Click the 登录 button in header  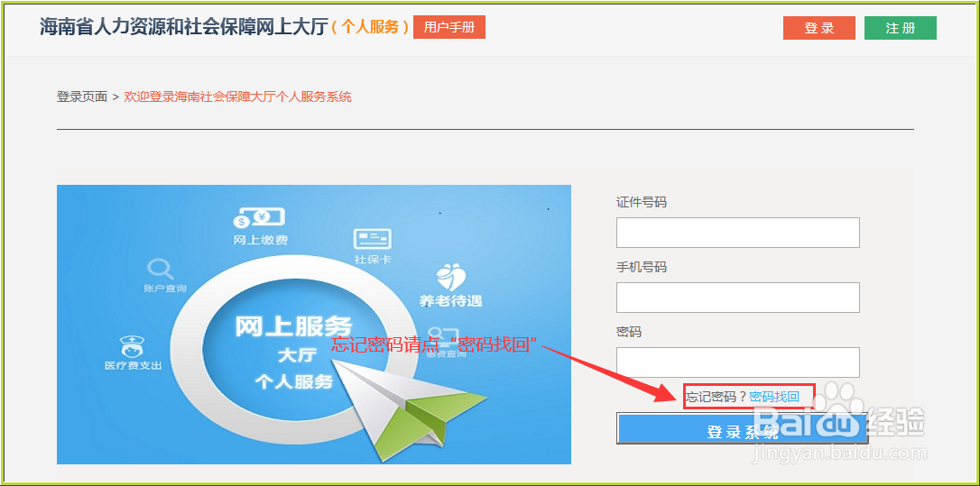[x=818, y=28]
